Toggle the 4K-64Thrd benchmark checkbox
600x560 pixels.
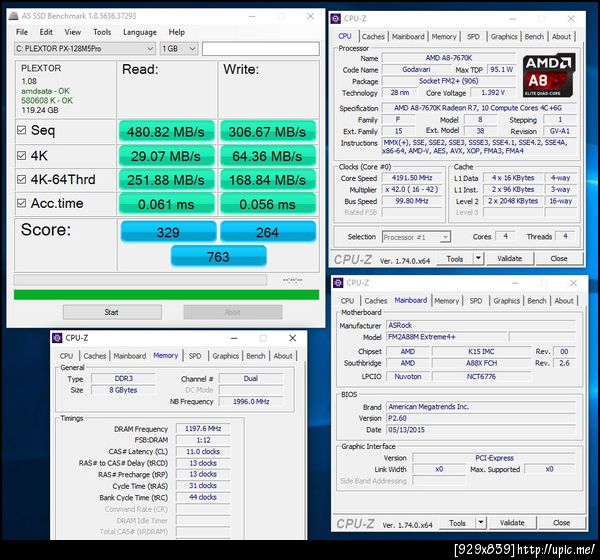21,179
